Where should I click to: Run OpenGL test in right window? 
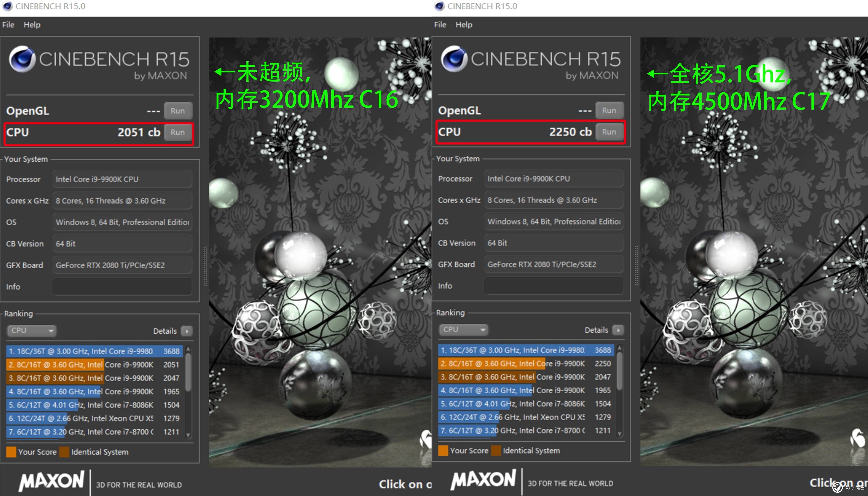point(609,110)
